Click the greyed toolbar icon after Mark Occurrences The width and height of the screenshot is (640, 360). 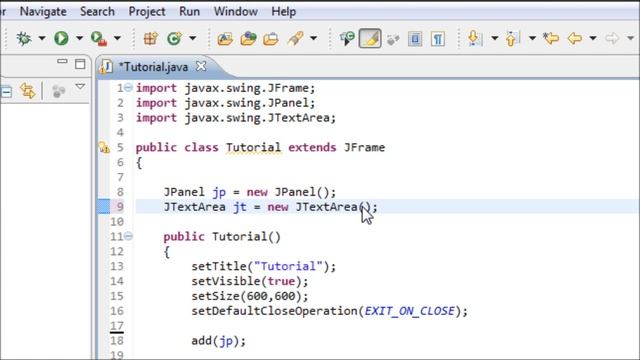[393, 40]
